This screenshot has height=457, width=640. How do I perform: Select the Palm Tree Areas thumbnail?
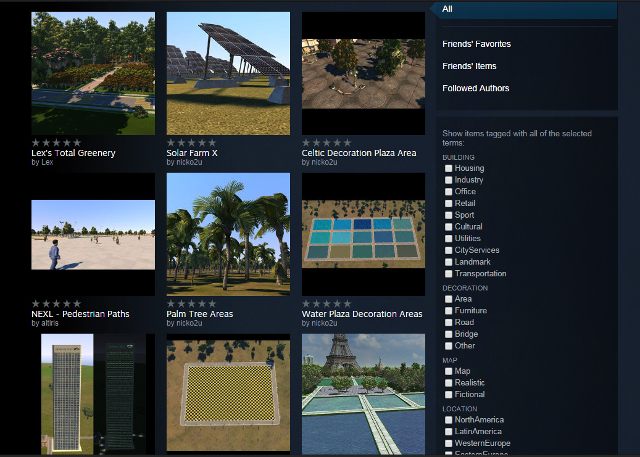pyautogui.click(x=228, y=234)
